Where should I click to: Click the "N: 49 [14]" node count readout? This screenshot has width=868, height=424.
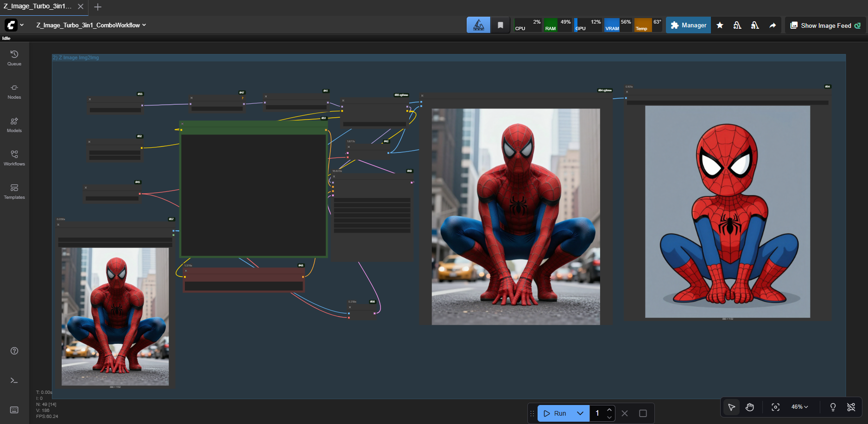click(x=46, y=404)
